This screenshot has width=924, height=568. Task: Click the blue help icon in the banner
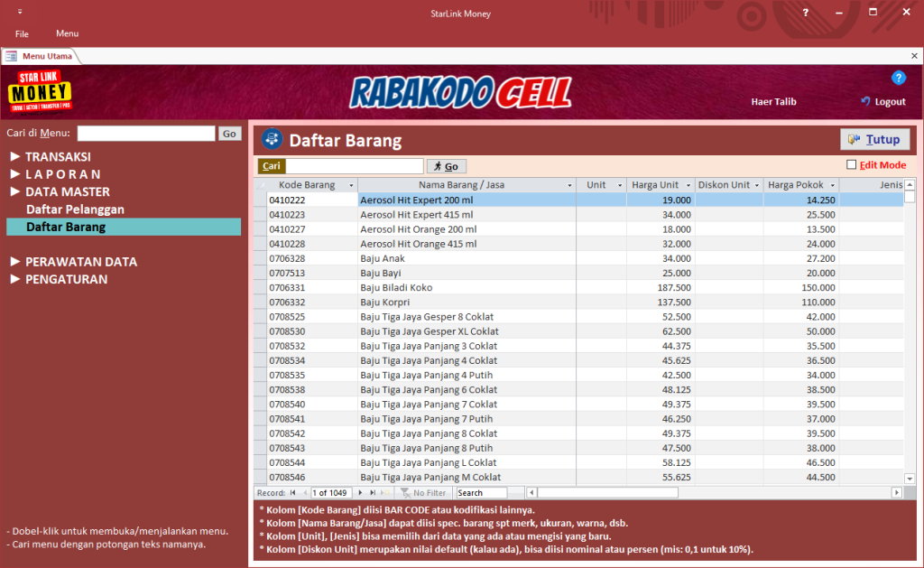[898, 78]
